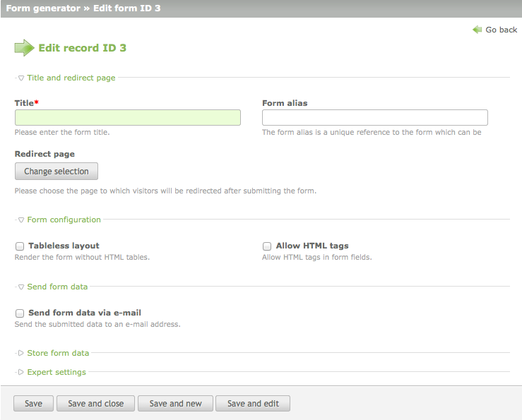522x420 pixels.
Task: Collapse the Form configuration section
Action: pyautogui.click(x=21, y=220)
